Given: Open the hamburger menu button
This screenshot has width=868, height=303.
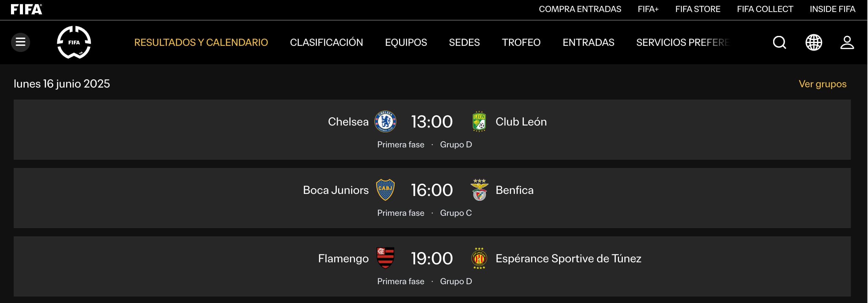Looking at the screenshot, I should tap(21, 42).
